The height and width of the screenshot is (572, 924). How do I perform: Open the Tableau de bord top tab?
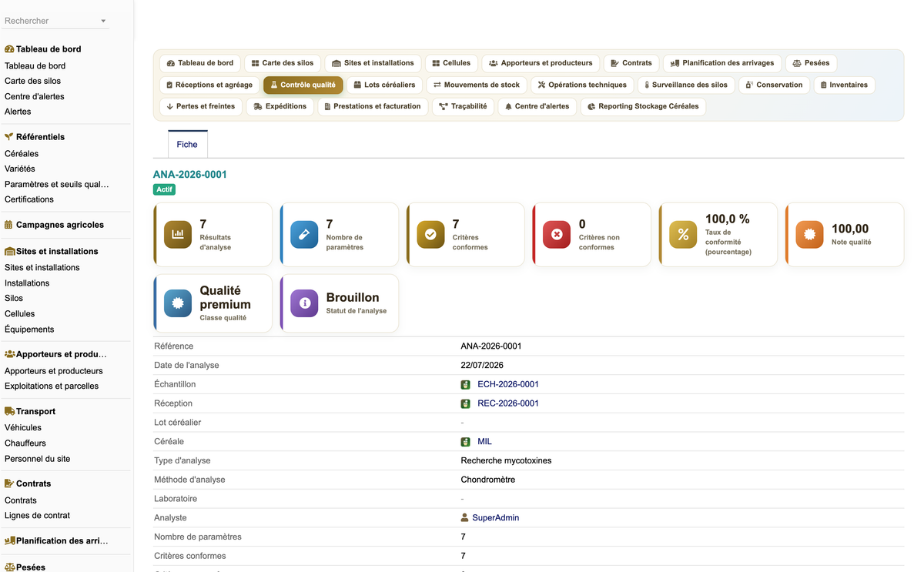[200, 63]
